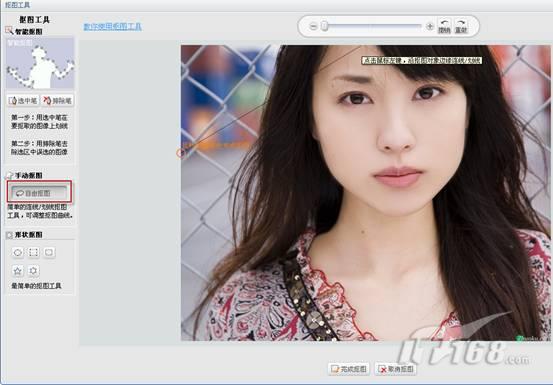Choose the dashed rectangle shape cutout tool
This screenshot has height=385, width=553.
point(34,252)
